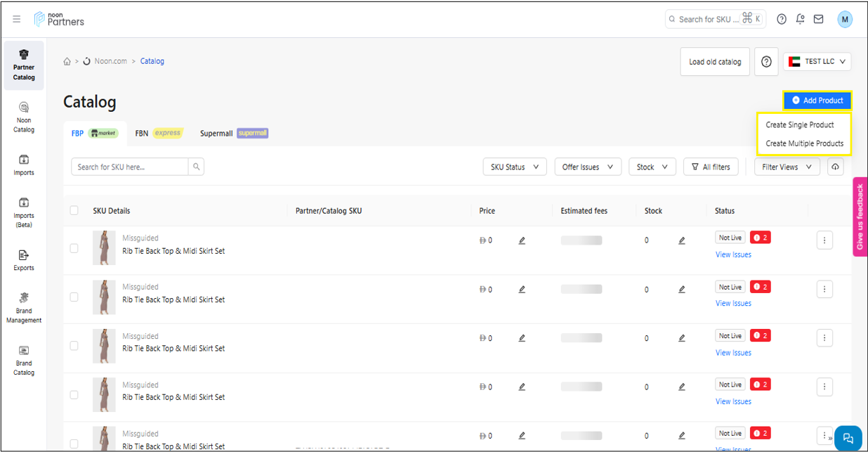Click the top Search for SKU box
The image size is (868, 452).
point(716,20)
